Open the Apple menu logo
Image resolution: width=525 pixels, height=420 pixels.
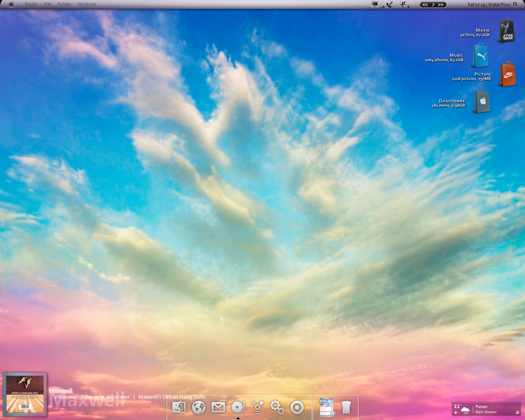(x=11, y=5)
